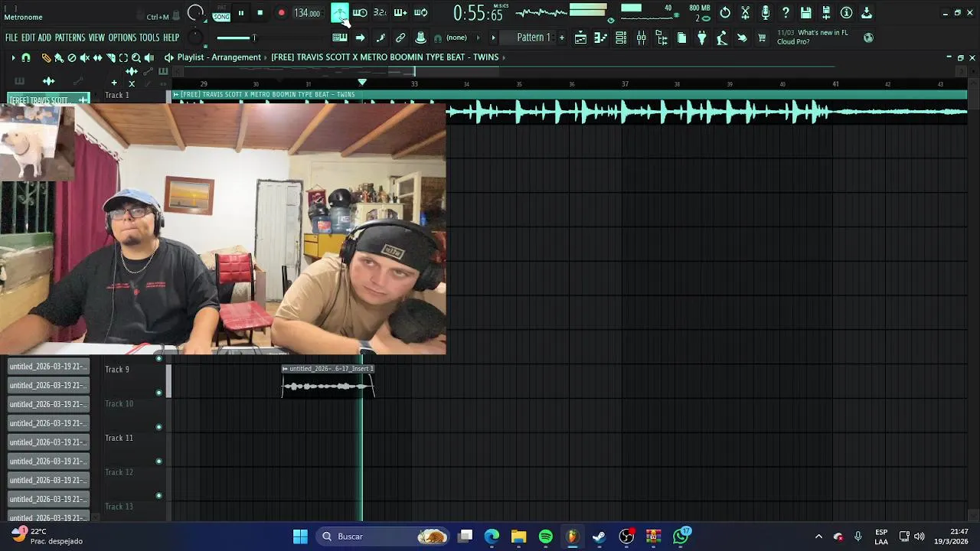Screen dimensions: 980x551
Task: Expand arrow left of Pattern 1
Action: point(494,37)
